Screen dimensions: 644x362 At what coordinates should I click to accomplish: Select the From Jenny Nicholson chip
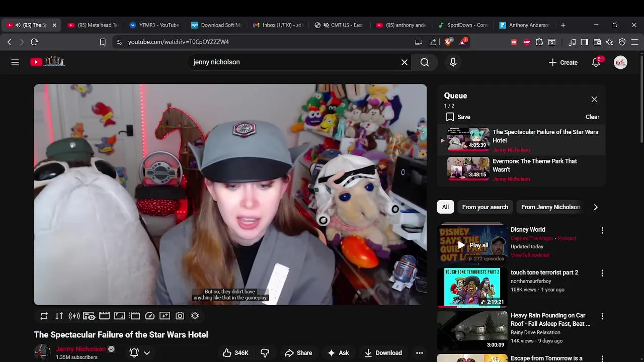550,207
